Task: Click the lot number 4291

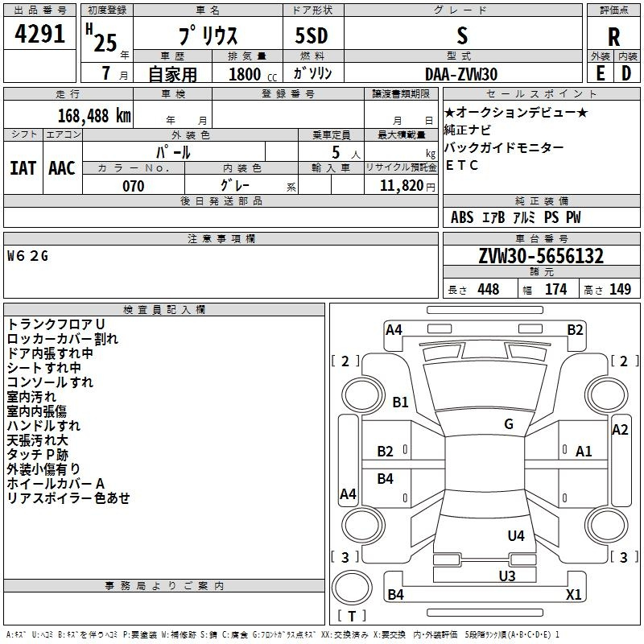Action: click(x=39, y=34)
